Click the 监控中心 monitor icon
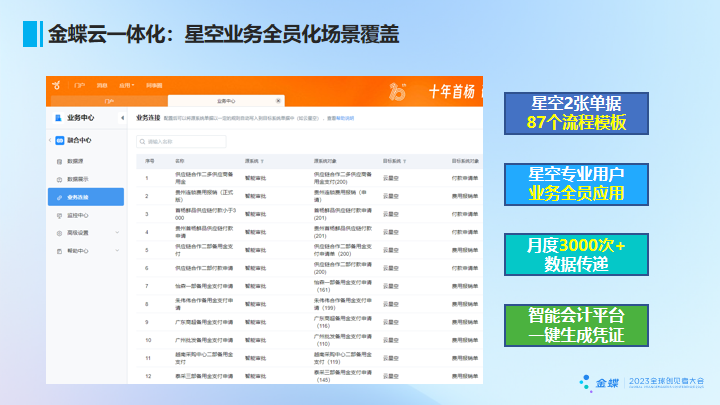The height and width of the screenshot is (405, 720). (59, 215)
